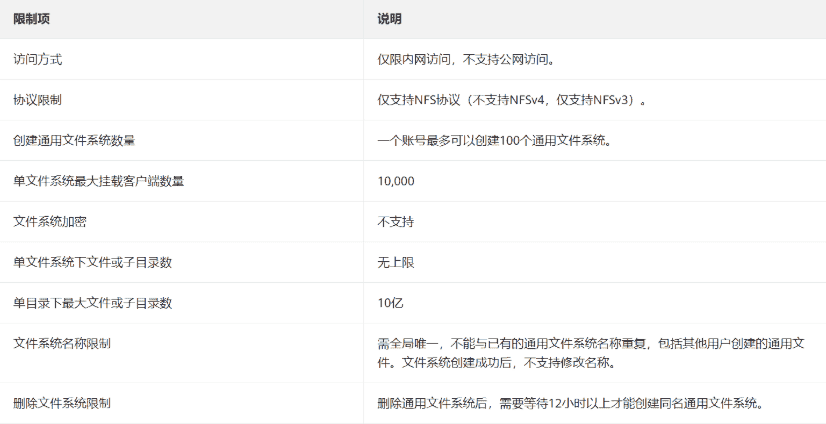Screen dimensions: 826x424
Task: Select the 创建通用文件系统数量 cell
Action: pos(74,140)
